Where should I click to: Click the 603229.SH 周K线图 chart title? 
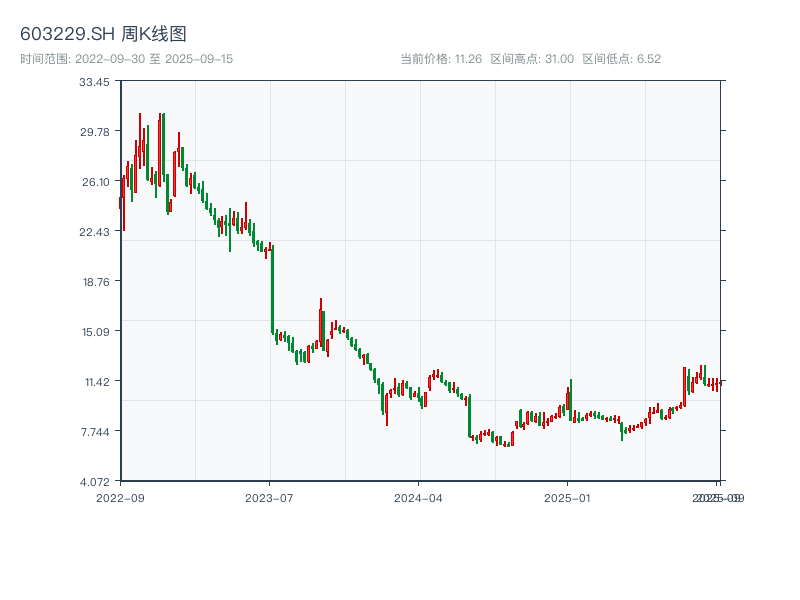point(103,34)
